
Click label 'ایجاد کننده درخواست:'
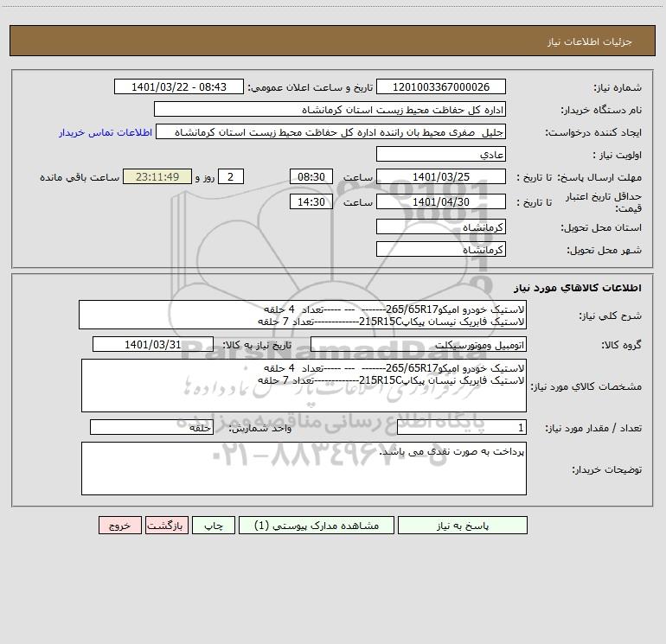pyautogui.click(x=593, y=133)
